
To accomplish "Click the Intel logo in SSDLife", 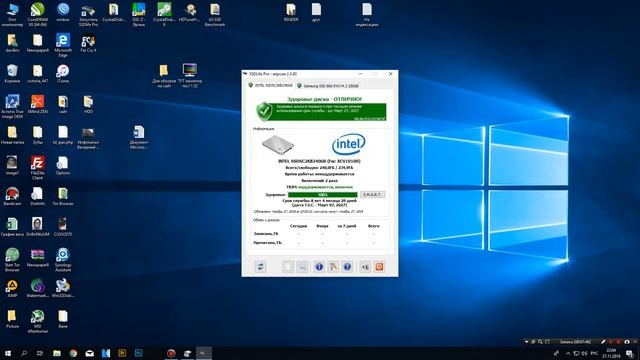I will (349, 144).
